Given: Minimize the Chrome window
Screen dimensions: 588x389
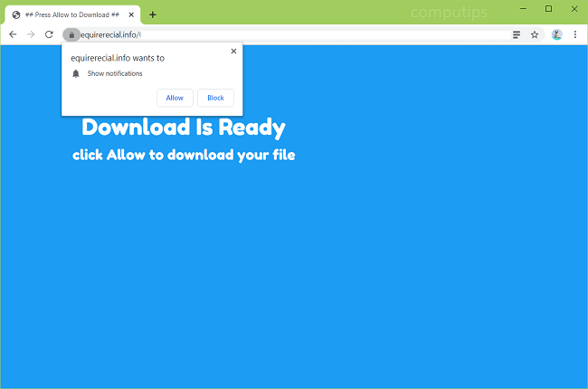Looking at the screenshot, I should [x=523, y=9].
